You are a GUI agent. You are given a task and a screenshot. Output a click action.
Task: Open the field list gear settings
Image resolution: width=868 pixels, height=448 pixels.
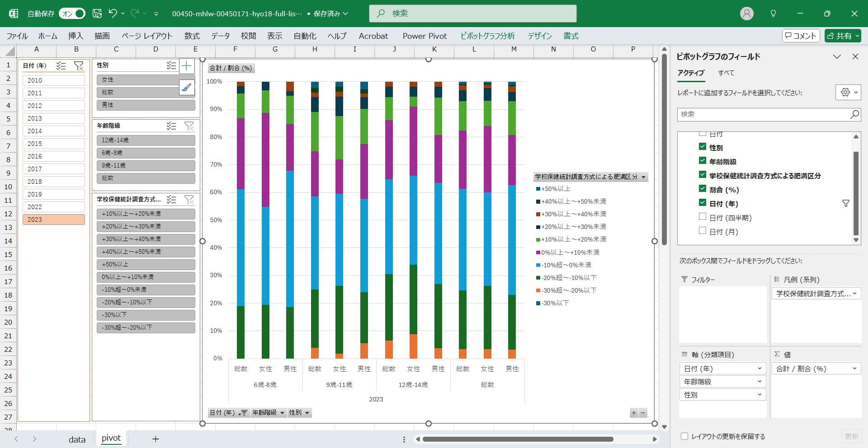[x=848, y=92]
